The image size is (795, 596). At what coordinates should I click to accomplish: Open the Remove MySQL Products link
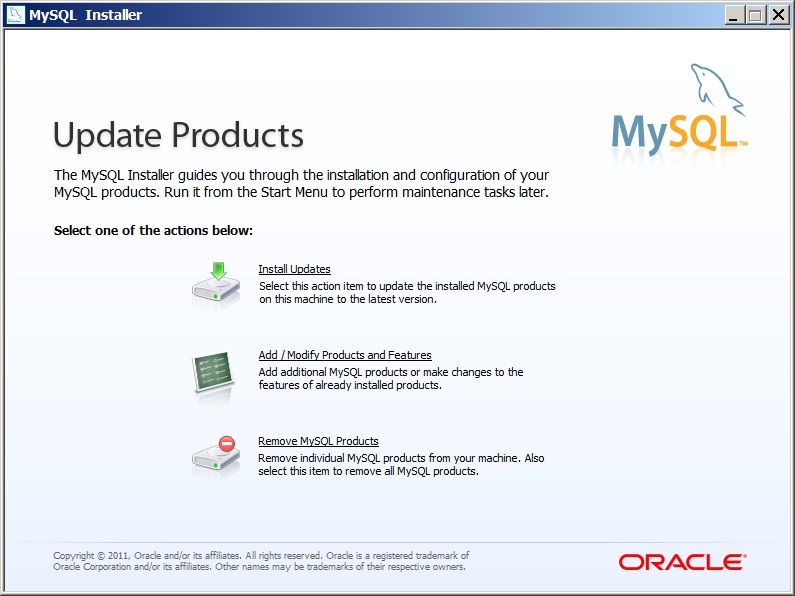(318, 441)
